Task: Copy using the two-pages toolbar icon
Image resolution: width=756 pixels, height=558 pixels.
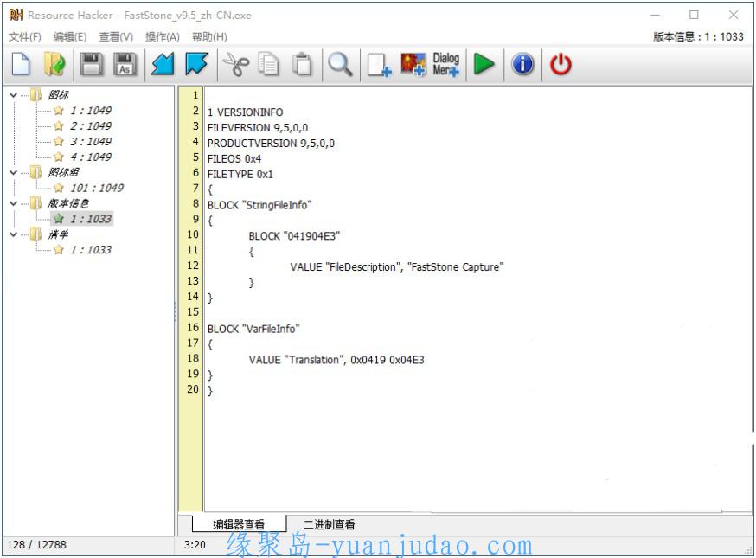Action: pos(268,64)
